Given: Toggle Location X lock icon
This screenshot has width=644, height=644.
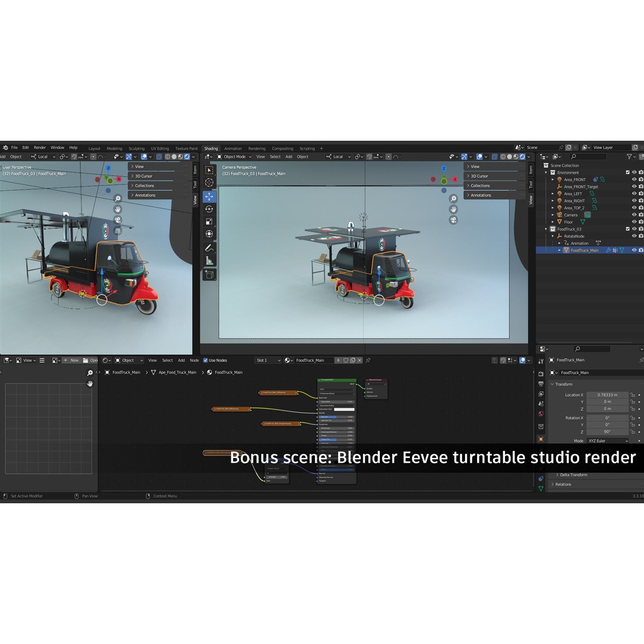Looking at the screenshot, I should pos(633,395).
